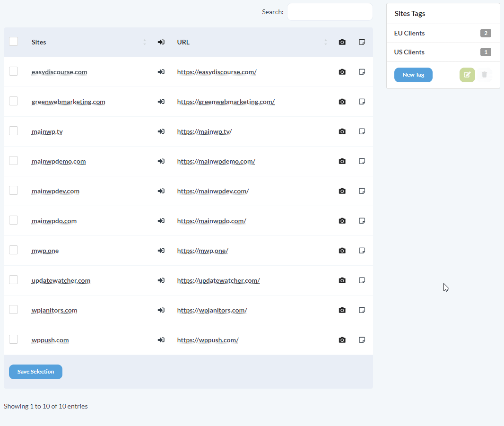Click the camera icon in the table header

(x=342, y=42)
